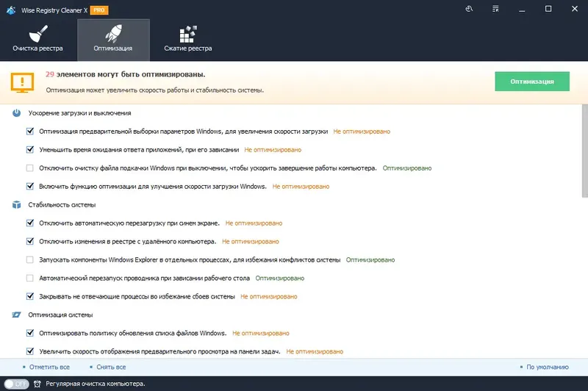588x391 pixels.
Task: Click the Отметить все link
Action: pos(49,367)
